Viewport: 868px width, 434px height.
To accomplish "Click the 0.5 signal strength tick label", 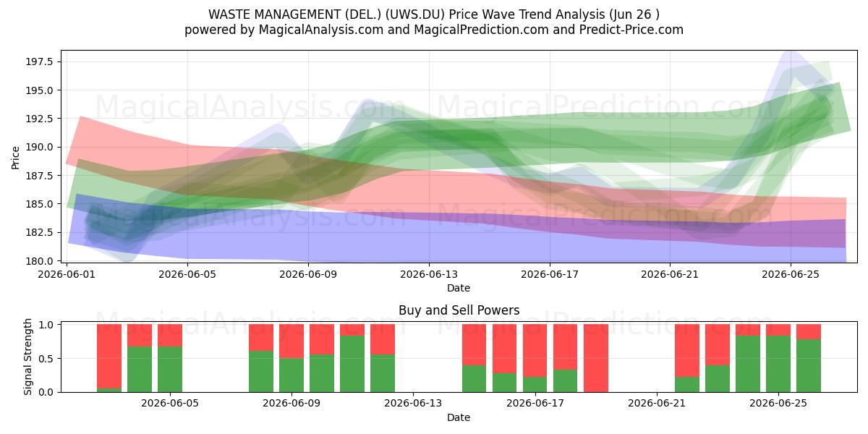I will tap(47, 359).
